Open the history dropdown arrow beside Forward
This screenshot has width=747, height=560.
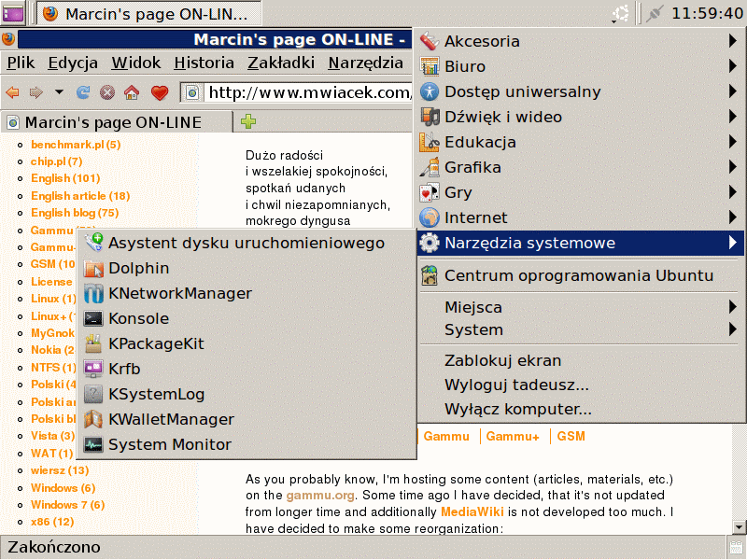click(59, 92)
